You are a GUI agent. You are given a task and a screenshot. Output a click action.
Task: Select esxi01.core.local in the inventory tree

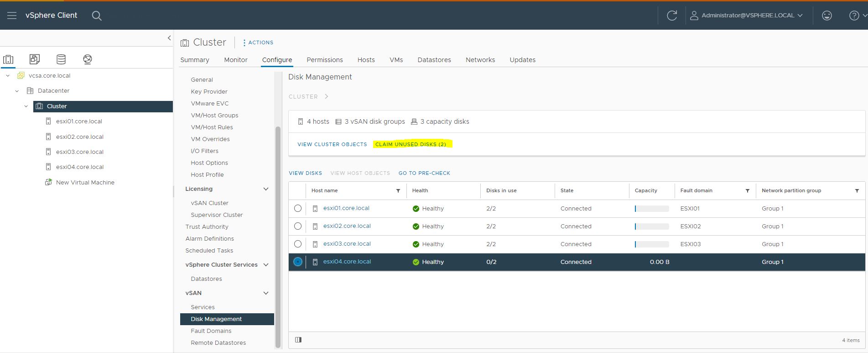[x=79, y=121]
